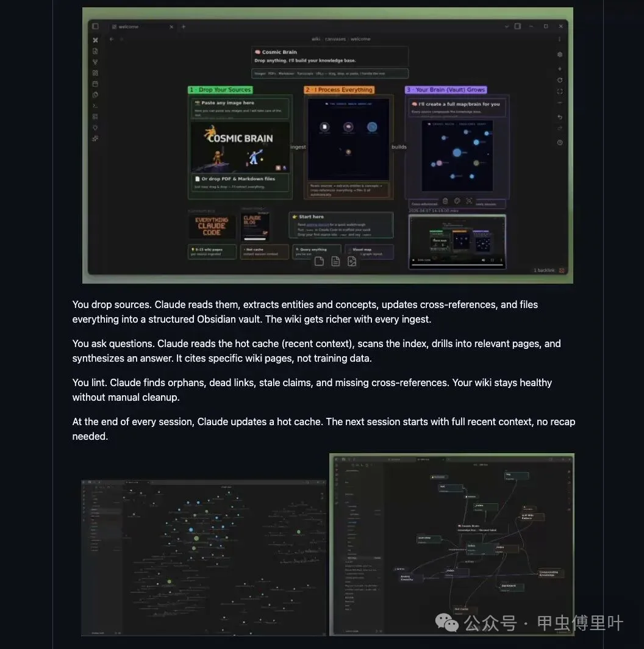
Task: Add note from vault to canvas
Action: (x=335, y=261)
